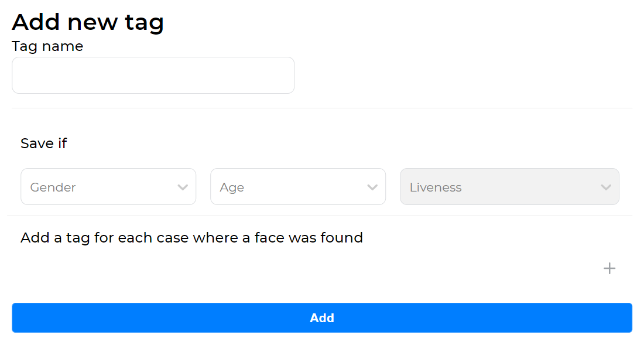The image size is (644, 345).
Task: Click inside the Tag name text field
Action: [153, 75]
